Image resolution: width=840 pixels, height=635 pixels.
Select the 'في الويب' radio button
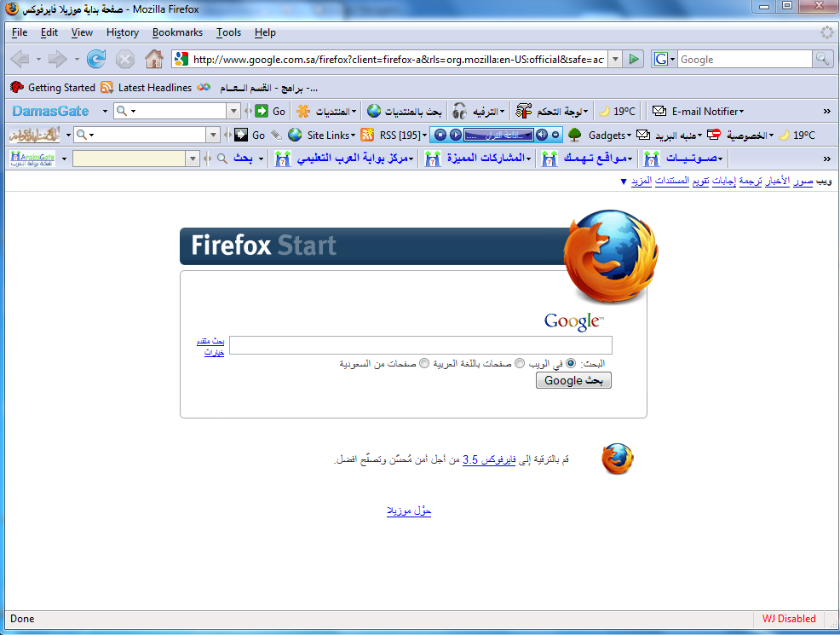(x=571, y=363)
